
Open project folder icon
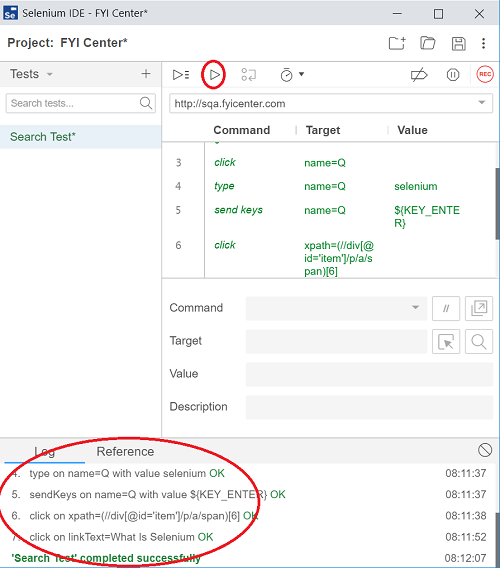click(x=428, y=43)
